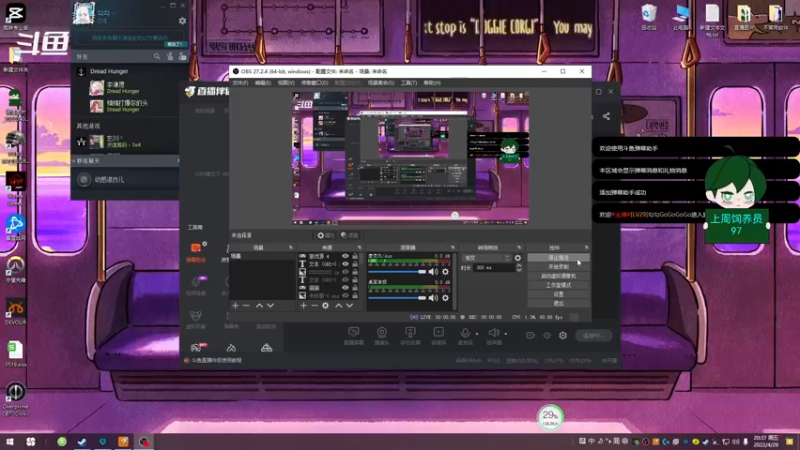Move source up in Sources panel
800x450 pixels.
(338, 306)
